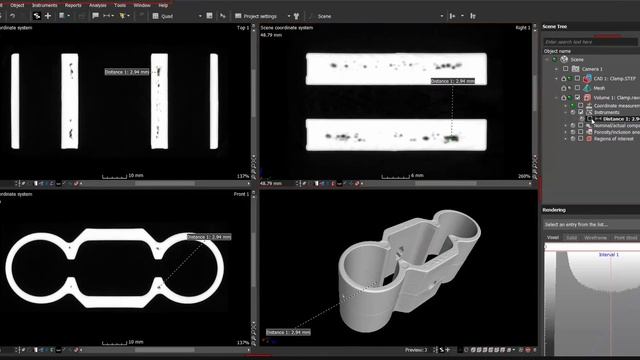The image size is (640, 360).
Task: Toggle CAD 1: Clamp.STEP checkbox
Action: click(x=577, y=78)
